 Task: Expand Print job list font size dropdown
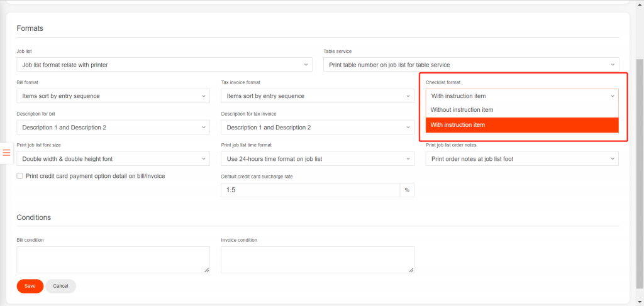(113, 159)
